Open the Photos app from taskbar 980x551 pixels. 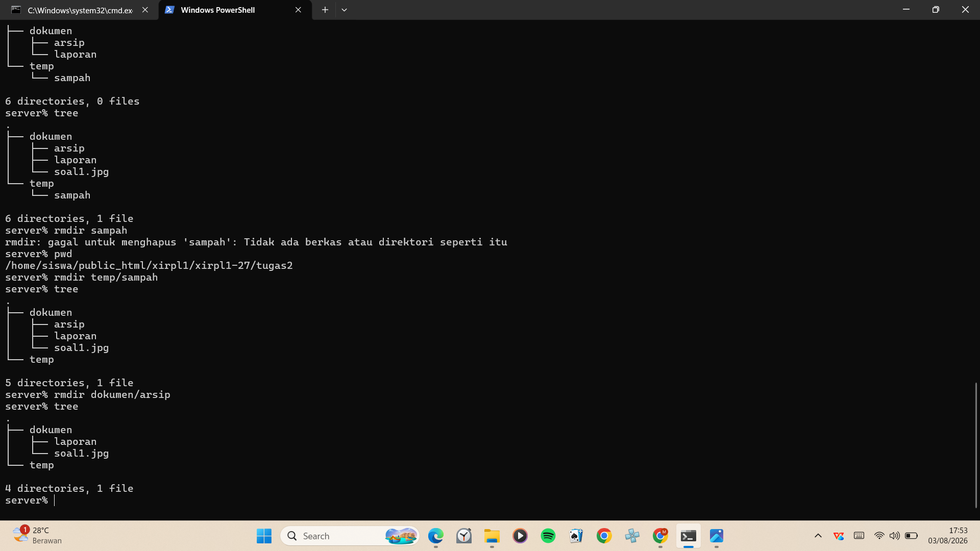point(716,536)
